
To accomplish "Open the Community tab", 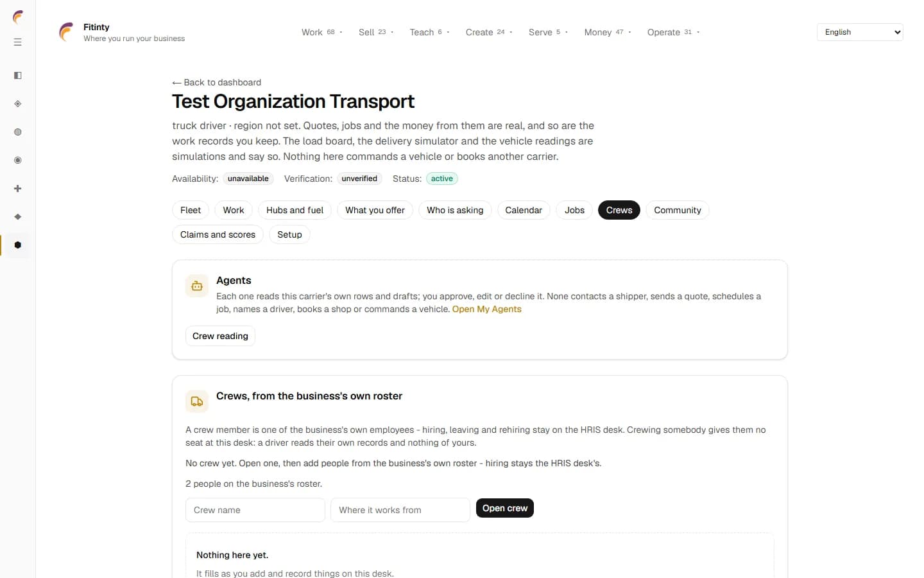I will click(678, 210).
